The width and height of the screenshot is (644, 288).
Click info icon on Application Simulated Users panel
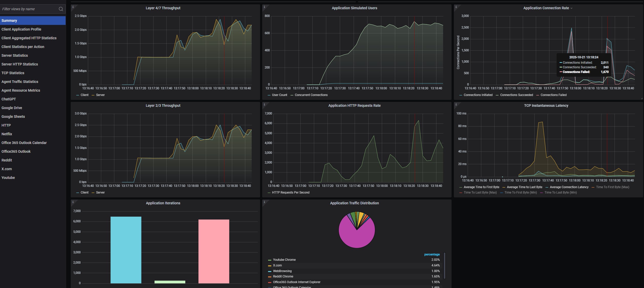tap(264, 7)
